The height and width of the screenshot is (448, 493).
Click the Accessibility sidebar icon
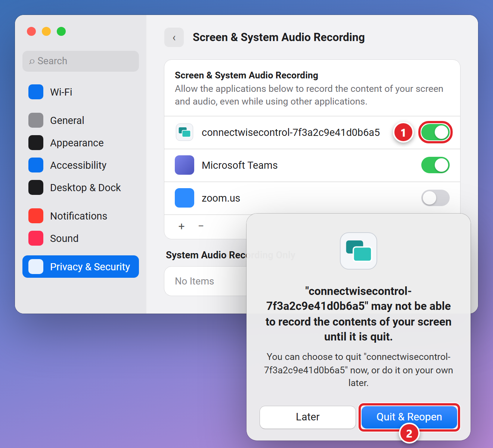pos(36,165)
